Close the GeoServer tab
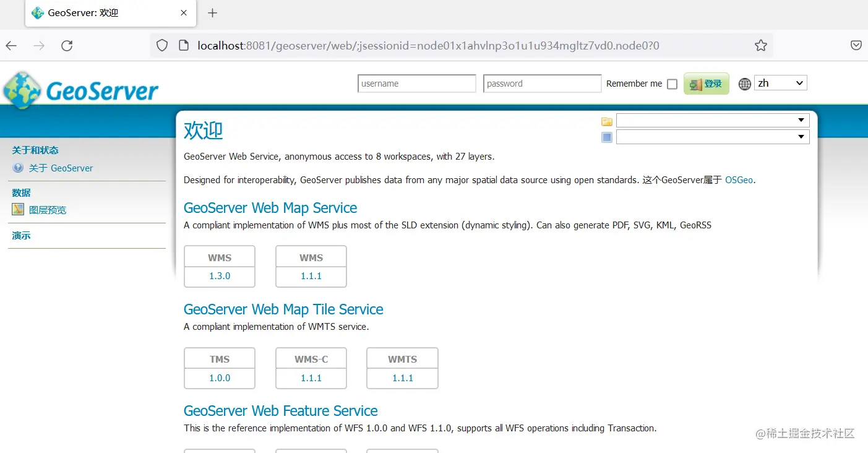The image size is (868, 453). [x=184, y=13]
